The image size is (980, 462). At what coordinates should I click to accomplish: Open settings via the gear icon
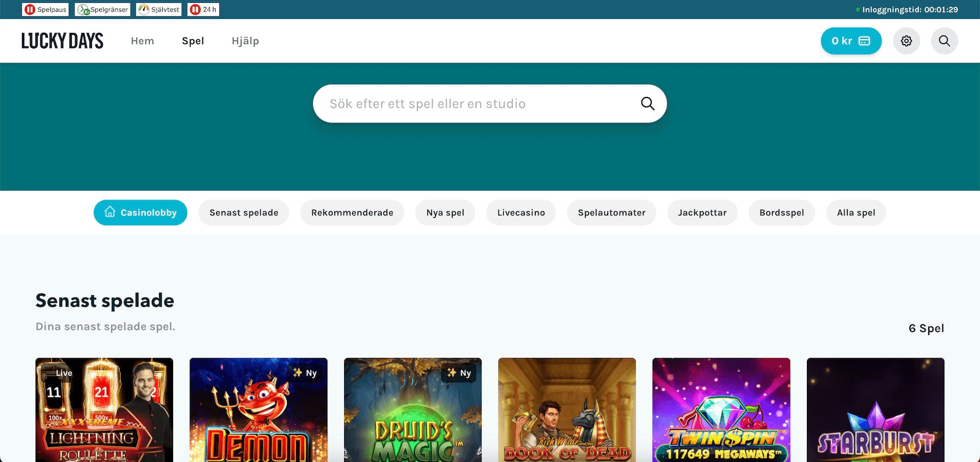pos(906,41)
